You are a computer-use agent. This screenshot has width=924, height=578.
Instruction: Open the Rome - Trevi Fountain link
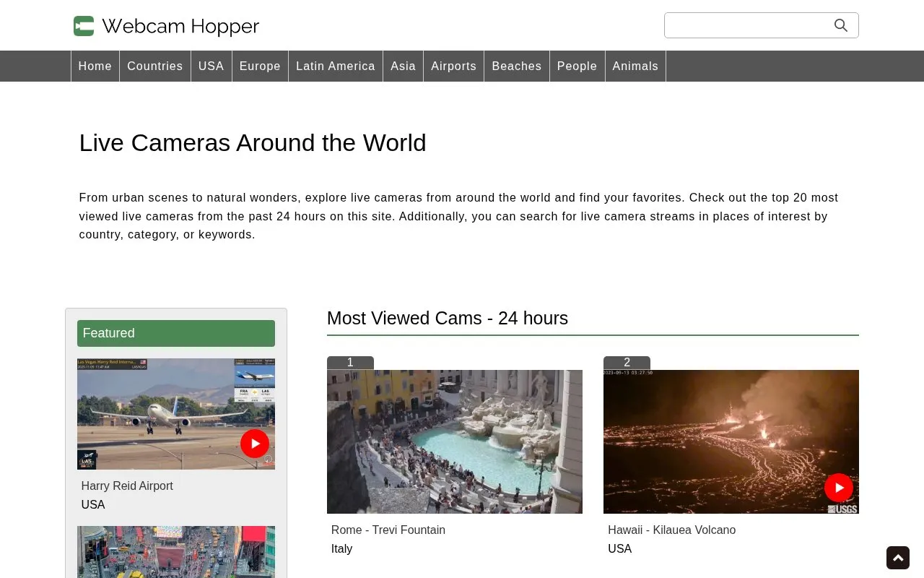click(x=388, y=530)
